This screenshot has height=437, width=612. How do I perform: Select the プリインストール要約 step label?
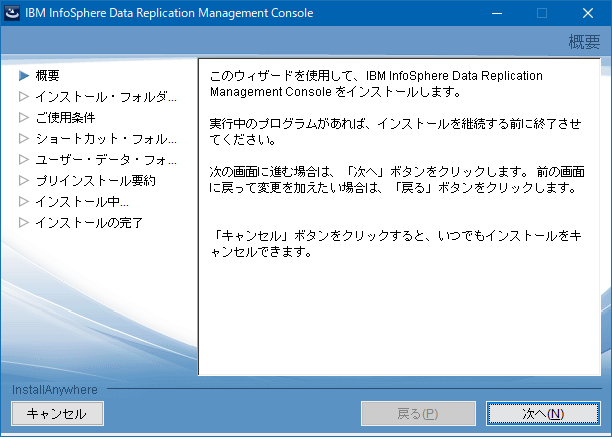point(96,181)
